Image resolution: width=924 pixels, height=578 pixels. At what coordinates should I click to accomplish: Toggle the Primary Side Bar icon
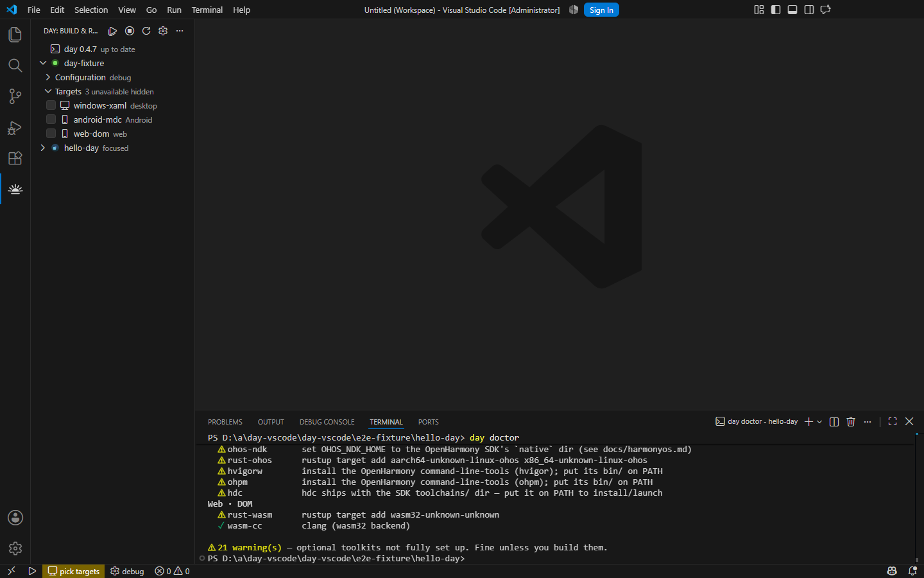(776, 10)
